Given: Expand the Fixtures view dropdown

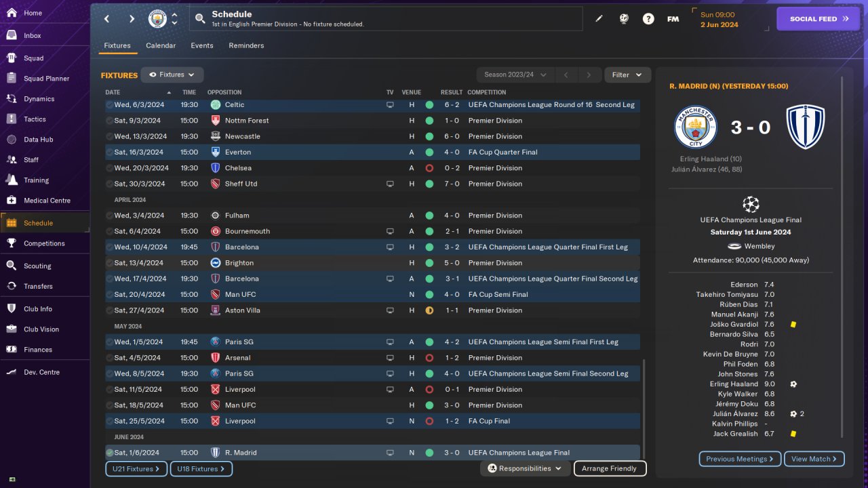Looking at the screenshot, I should [172, 75].
